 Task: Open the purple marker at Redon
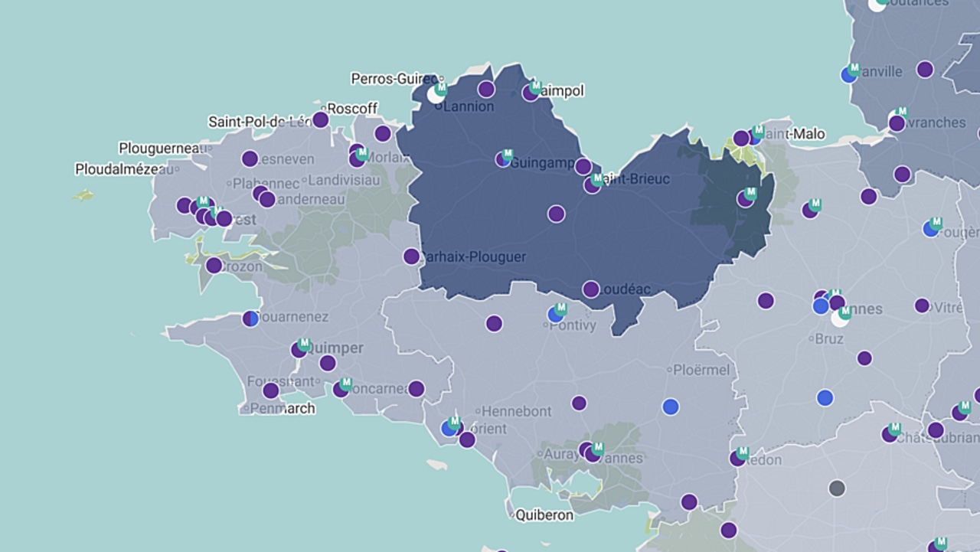[x=737, y=459]
